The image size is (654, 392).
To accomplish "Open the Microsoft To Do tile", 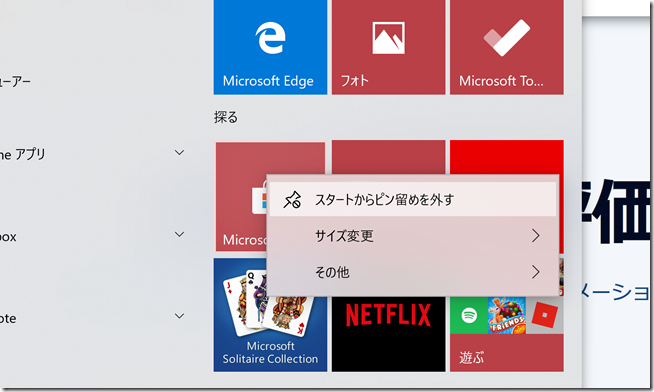I will coord(506,47).
